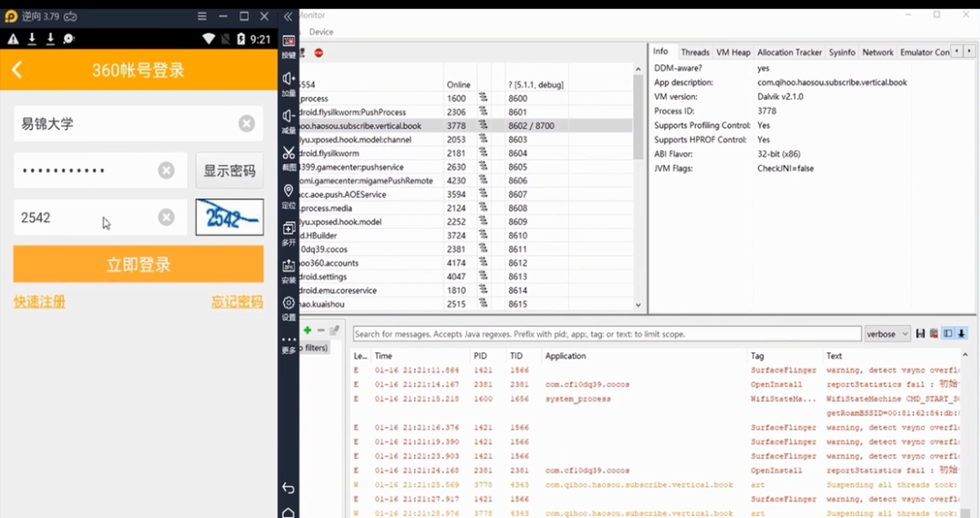Open the 更多 more options
The width and height of the screenshot is (980, 518).
pos(289,344)
